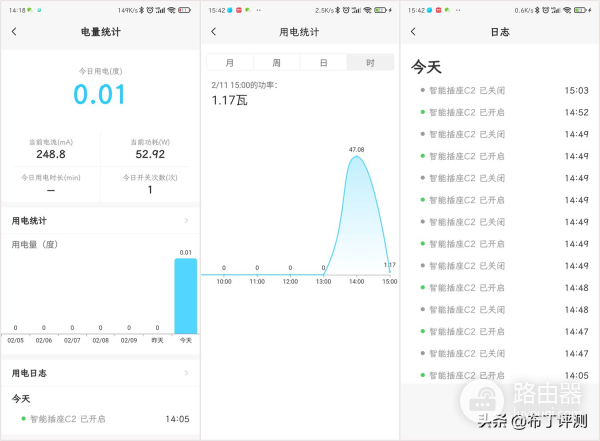This screenshot has width=600, height=441.
Task: Tap the 今日用电 0.01 value
Action: [100, 95]
